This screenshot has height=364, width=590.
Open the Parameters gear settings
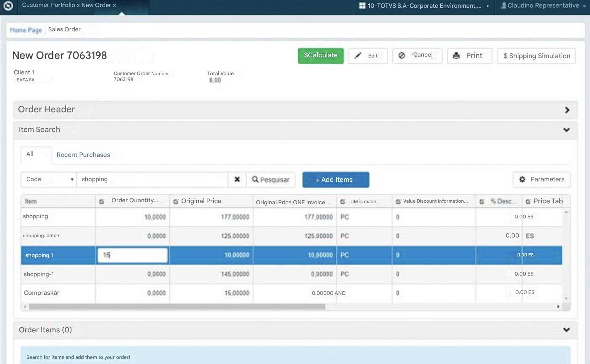click(541, 179)
